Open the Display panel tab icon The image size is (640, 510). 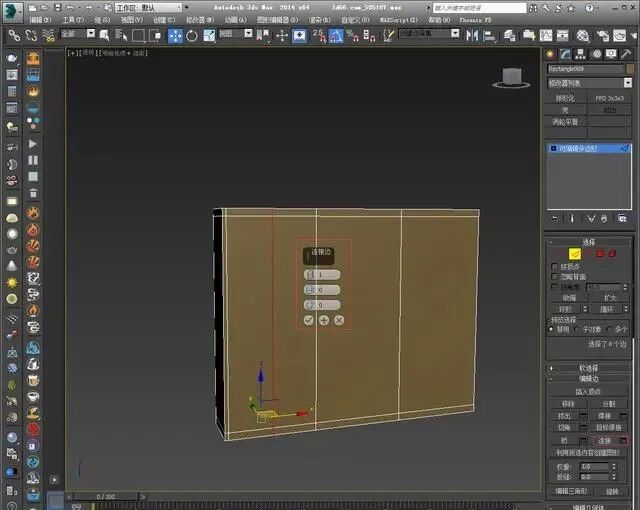[x=611, y=54]
